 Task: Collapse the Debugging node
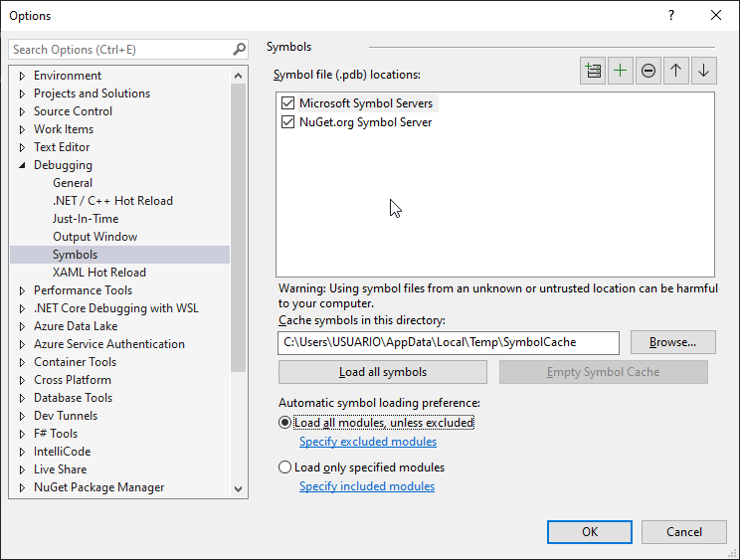[x=22, y=165]
